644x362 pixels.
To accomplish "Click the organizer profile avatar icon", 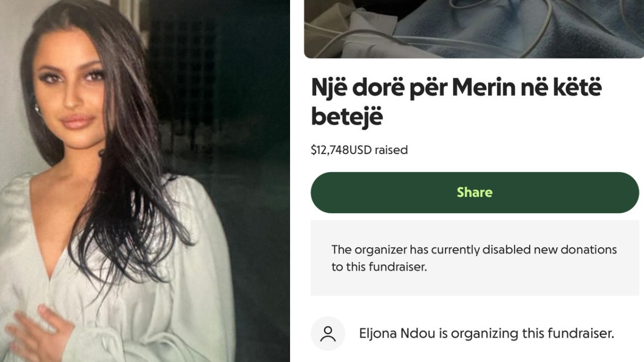I will point(328,334).
